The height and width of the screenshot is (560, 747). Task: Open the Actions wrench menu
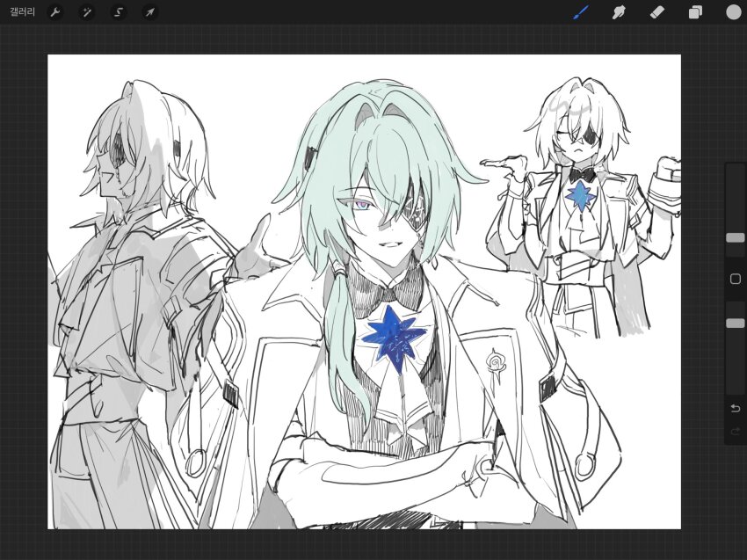(54, 12)
